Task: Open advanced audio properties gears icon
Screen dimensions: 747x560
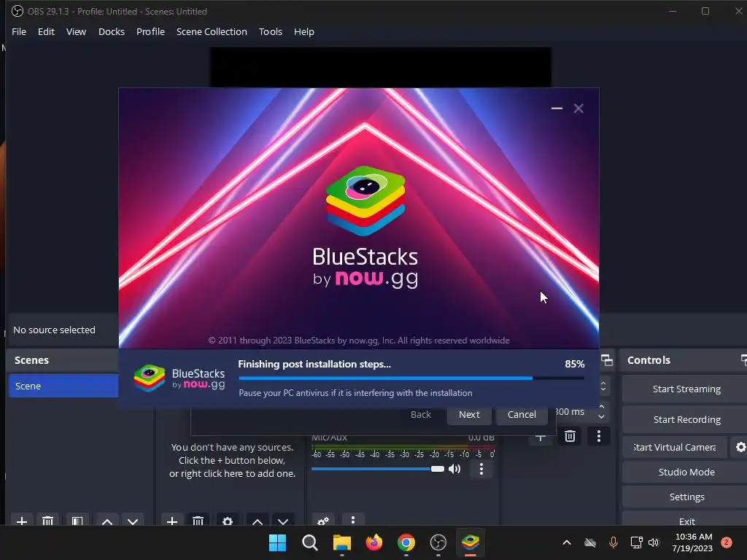Action: [x=323, y=521]
